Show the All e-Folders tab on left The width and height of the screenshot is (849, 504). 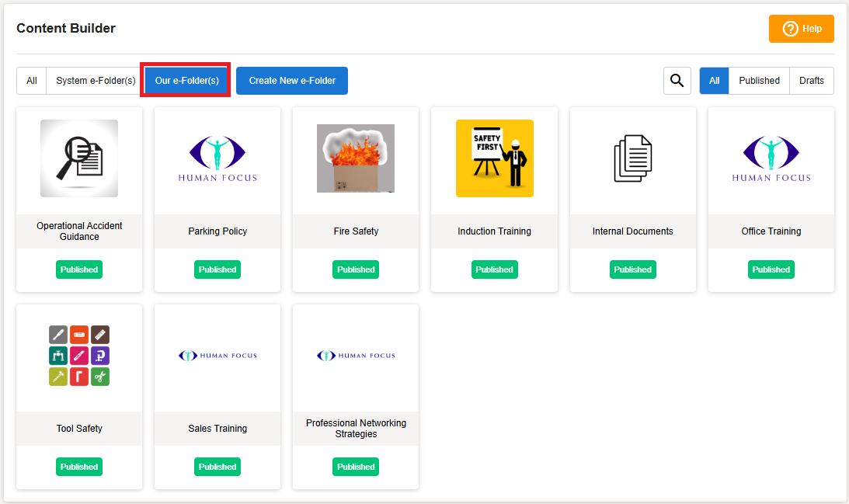[x=32, y=81]
